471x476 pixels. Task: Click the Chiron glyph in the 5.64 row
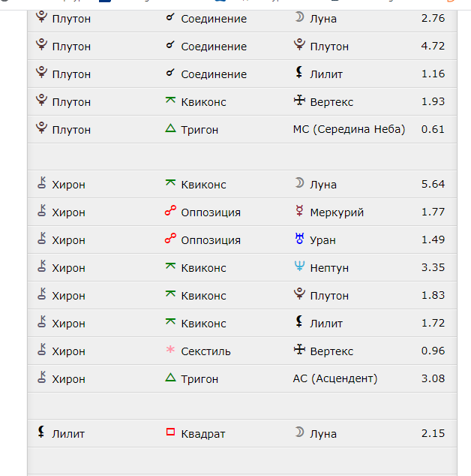coord(41,182)
